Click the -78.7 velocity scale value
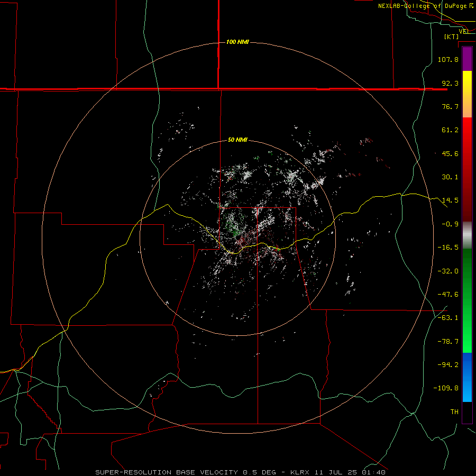The width and height of the screenshot is (476, 476). (x=448, y=342)
